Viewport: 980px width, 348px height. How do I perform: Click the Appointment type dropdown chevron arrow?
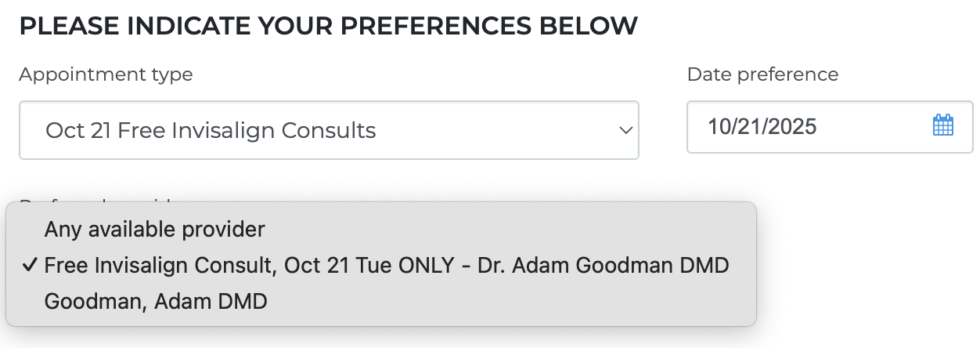click(x=625, y=130)
